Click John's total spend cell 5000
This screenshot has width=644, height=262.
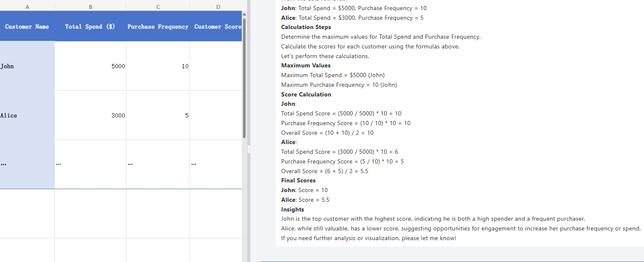pos(90,66)
